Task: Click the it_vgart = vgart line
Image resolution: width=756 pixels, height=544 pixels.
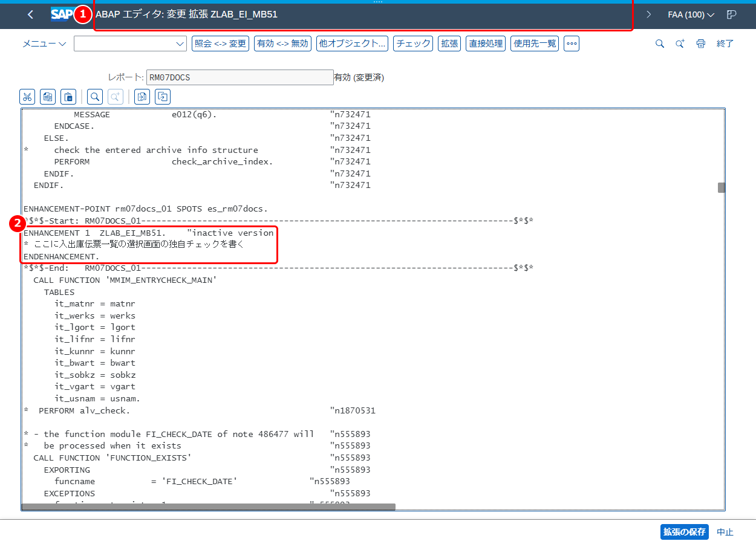Action: (x=95, y=387)
